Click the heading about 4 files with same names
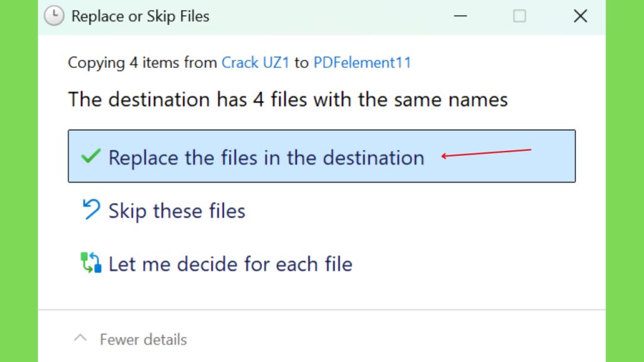The image size is (644, 362). (288, 99)
